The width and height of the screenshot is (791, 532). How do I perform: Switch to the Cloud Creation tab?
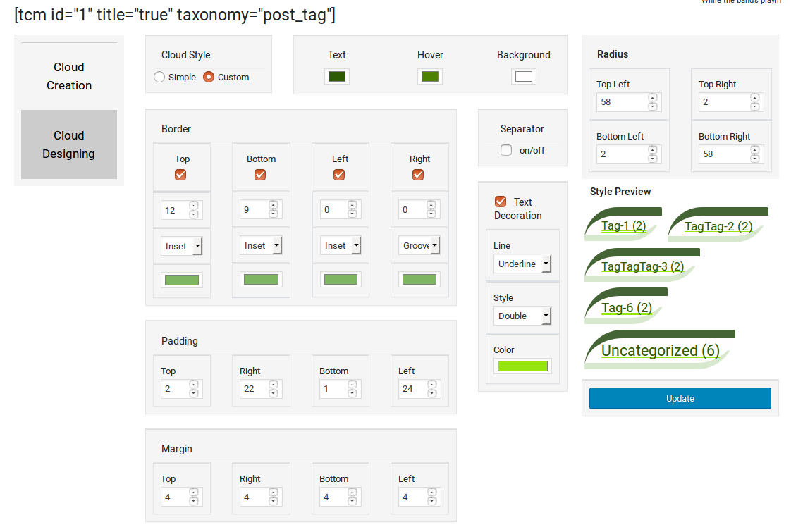[x=69, y=76]
